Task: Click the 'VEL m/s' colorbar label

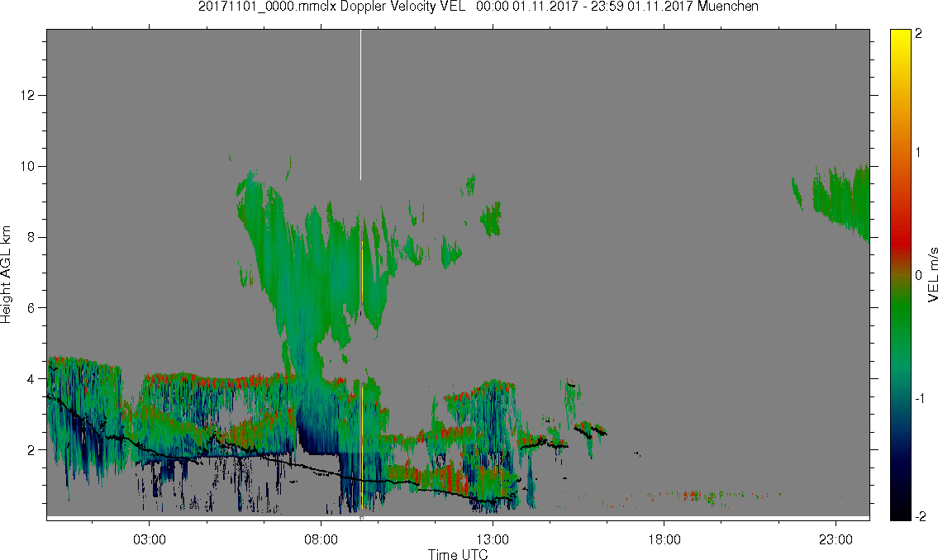Action: tap(932, 274)
